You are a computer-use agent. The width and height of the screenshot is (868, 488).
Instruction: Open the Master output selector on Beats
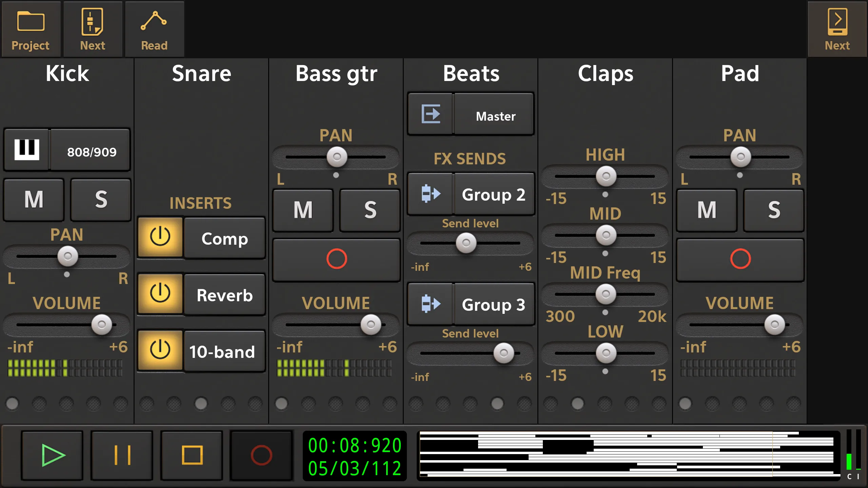click(494, 114)
